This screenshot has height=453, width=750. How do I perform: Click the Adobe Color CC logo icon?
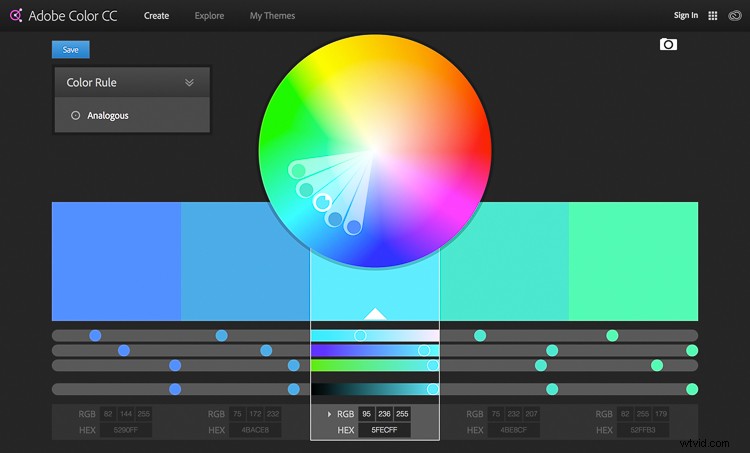[15, 15]
